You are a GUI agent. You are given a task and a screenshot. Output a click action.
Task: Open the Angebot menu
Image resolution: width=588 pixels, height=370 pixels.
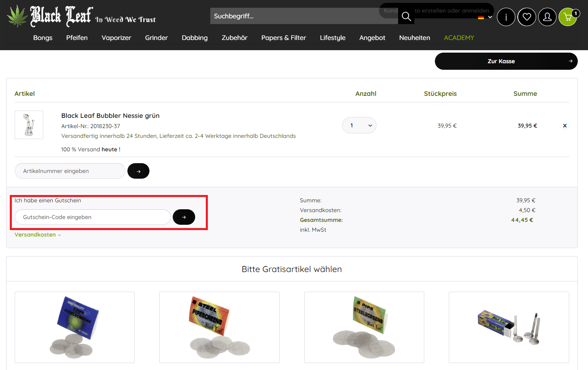372,38
